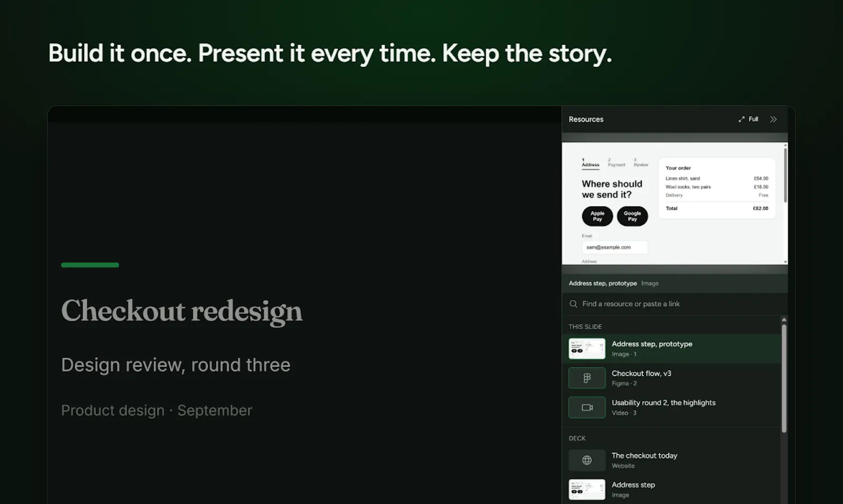Image resolution: width=843 pixels, height=504 pixels.
Task: Click the 'THIS SLIDE' section header
Action: (x=585, y=327)
